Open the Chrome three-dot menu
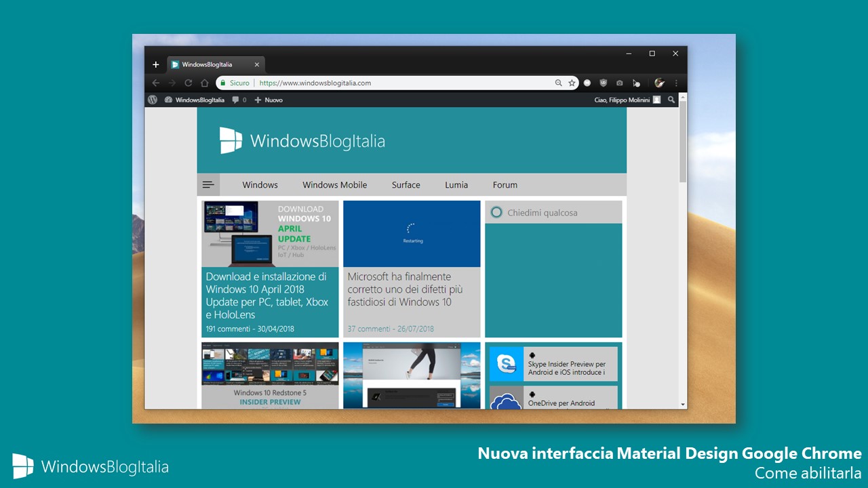The image size is (868, 488). [x=675, y=83]
